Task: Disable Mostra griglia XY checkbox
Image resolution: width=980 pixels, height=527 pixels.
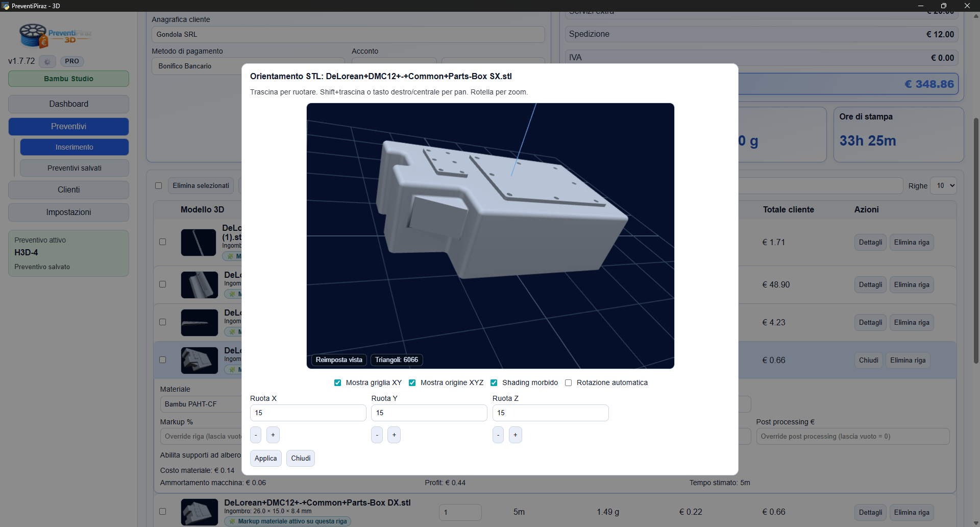Action: coord(337,383)
